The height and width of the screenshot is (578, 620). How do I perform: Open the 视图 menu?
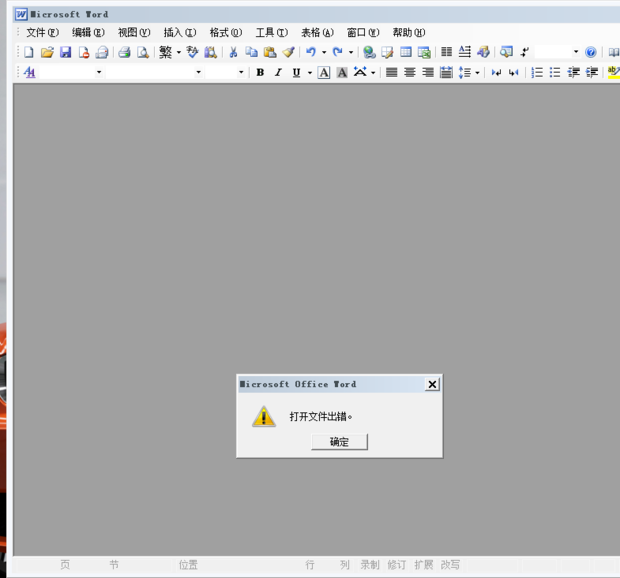point(134,32)
